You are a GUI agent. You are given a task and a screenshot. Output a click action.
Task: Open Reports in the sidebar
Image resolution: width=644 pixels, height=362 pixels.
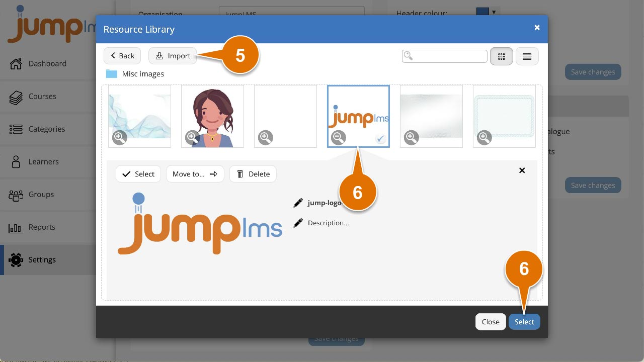coord(48,227)
